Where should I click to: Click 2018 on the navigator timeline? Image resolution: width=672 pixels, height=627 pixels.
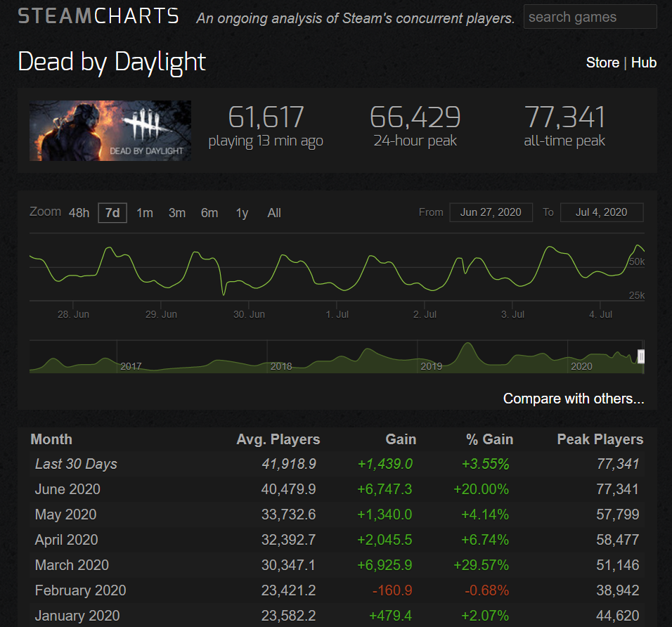pos(281,366)
